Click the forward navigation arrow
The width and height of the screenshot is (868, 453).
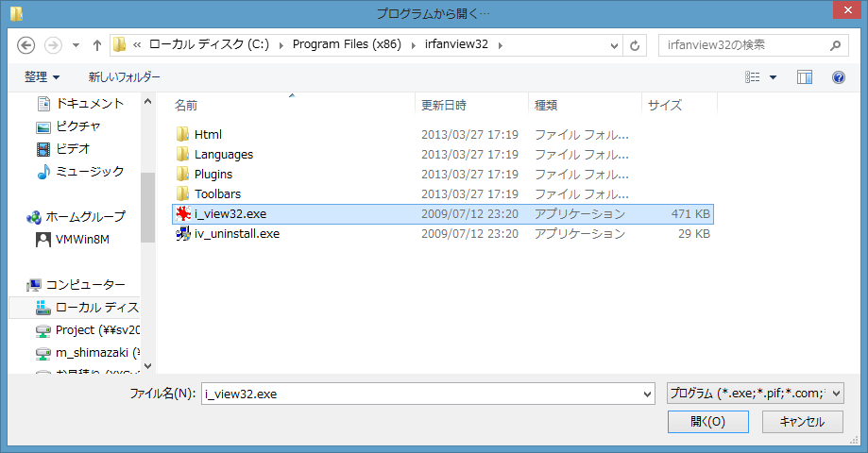click(53, 45)
